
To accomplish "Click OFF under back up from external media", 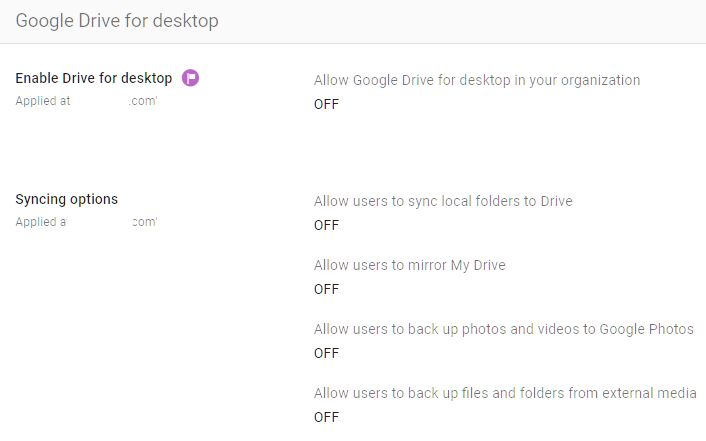I will point(326,417).
